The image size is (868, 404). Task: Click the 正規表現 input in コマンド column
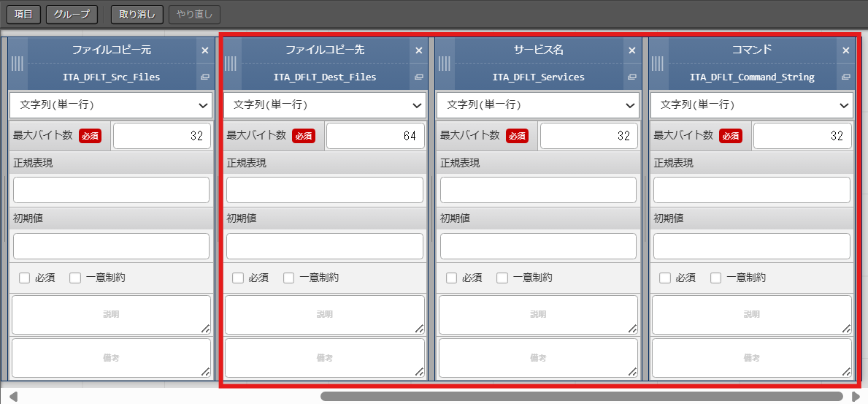click(x=753, y=190)
